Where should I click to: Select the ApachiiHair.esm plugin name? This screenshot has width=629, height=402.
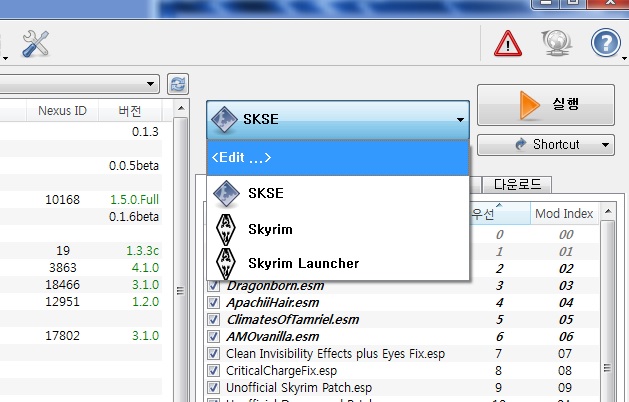pyautogui.click(x=273, y=303)
